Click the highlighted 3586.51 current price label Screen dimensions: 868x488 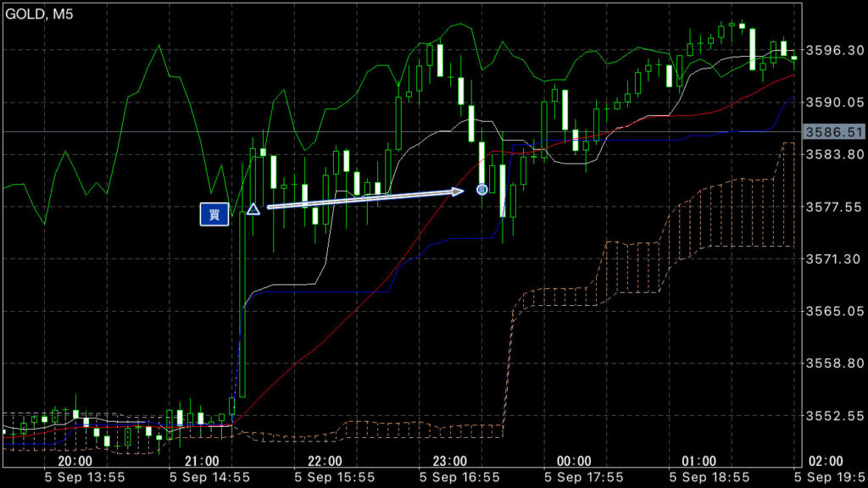833,132
